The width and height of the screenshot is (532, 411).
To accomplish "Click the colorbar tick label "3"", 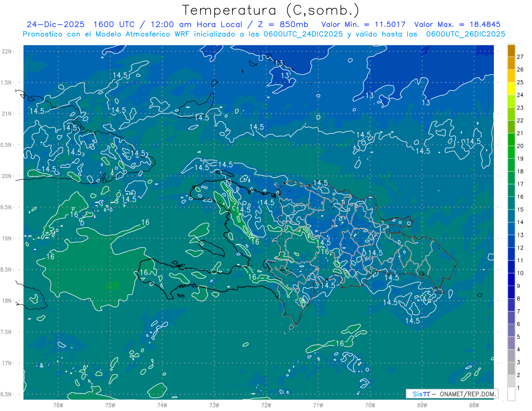I will tap(519, 363).
